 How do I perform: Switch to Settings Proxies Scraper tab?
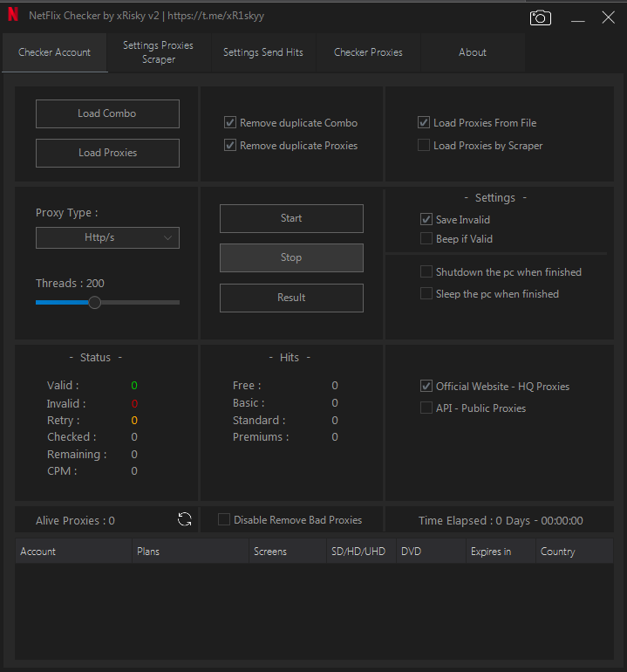click(158, 52)
